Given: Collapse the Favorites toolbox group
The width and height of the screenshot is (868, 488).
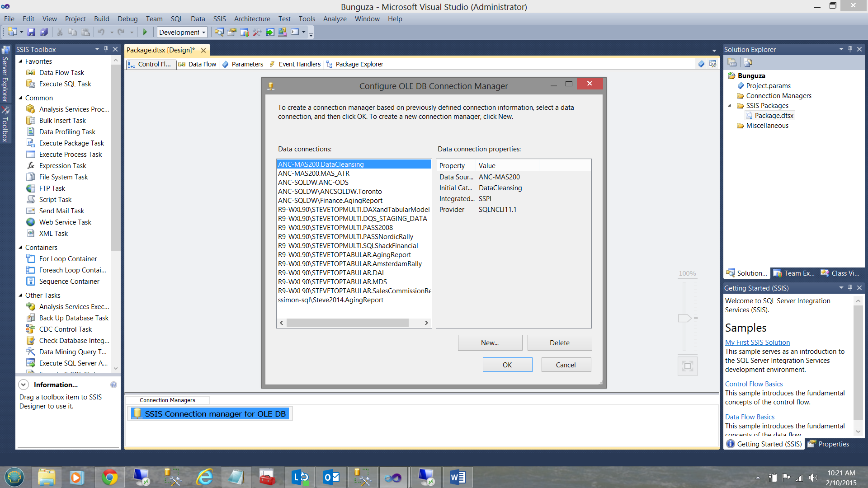Looking at the screenshot, I should click(21, 61).
